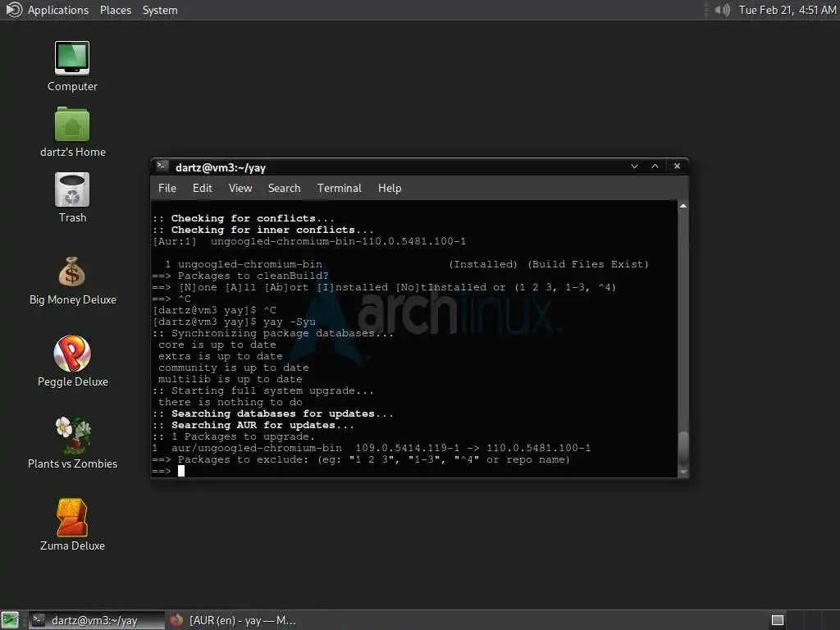Maximize the terminal window
The width and height of the screenshot is (840, 630).
(x=655, y=166)
